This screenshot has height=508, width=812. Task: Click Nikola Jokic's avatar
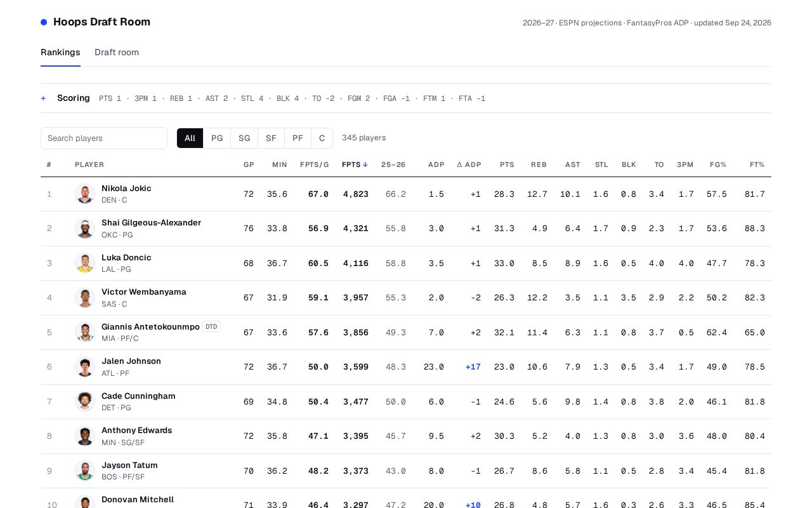(x=85, y=194)
